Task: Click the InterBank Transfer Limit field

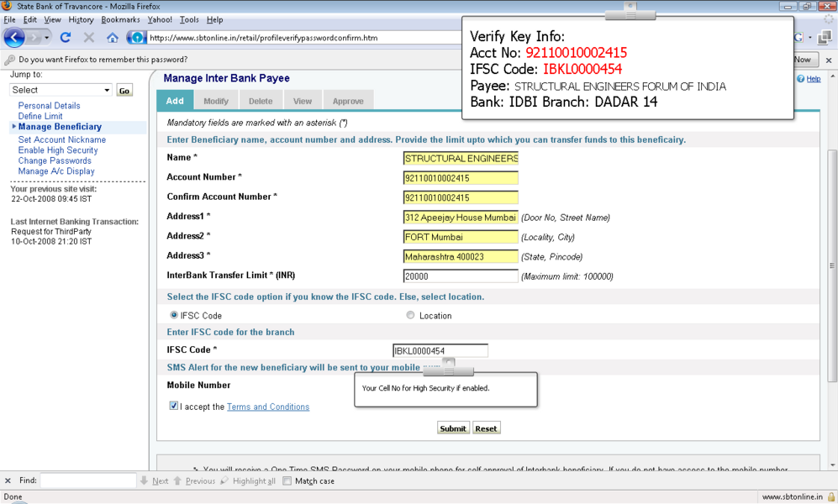Action: [x=461, y=276]
